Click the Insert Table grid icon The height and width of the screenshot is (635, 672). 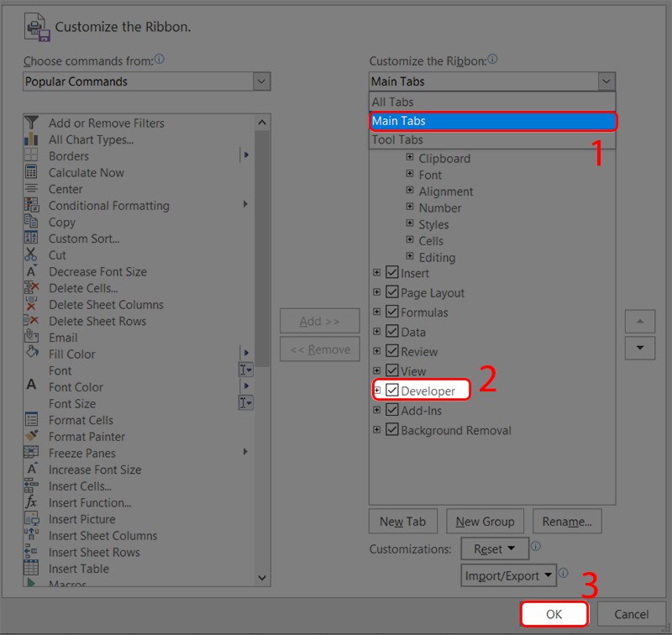coord(31,568)
